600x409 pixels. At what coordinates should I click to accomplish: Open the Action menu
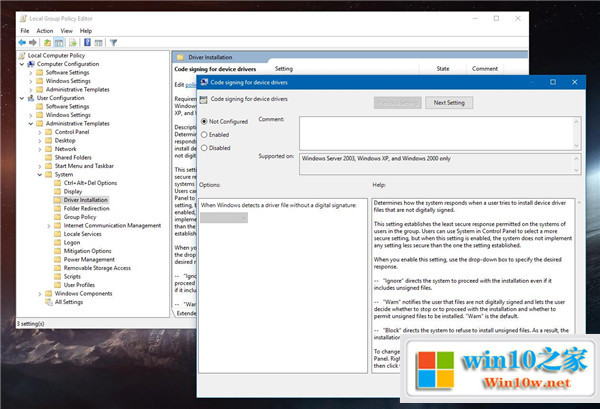[x=45, y=31]
